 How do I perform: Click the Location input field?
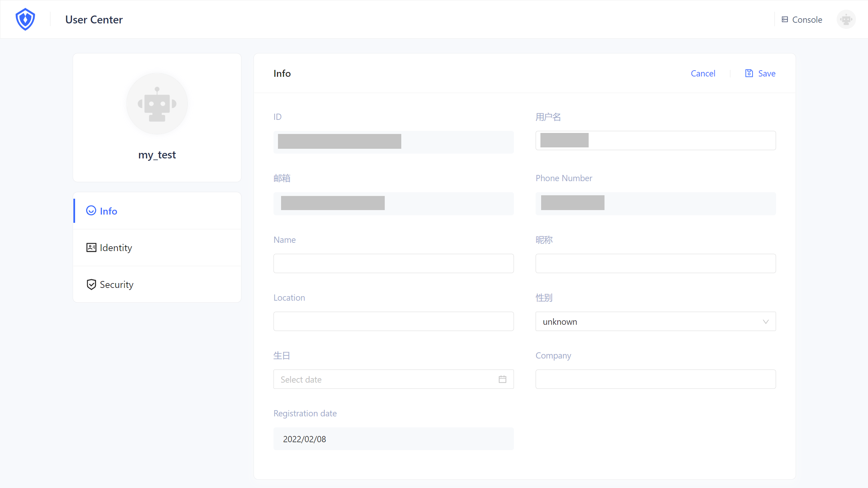coord(393,321)
